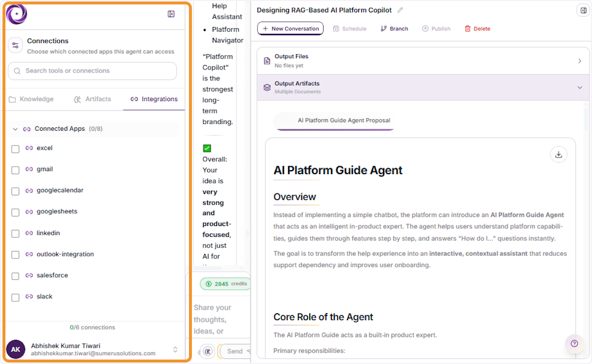Open the user account switcher arrows

pos(175,349)
